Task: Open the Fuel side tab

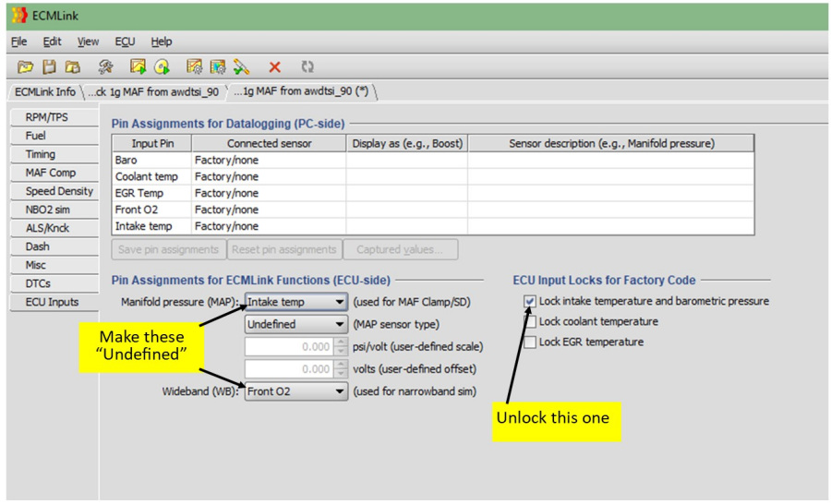Action: point(54,136)
